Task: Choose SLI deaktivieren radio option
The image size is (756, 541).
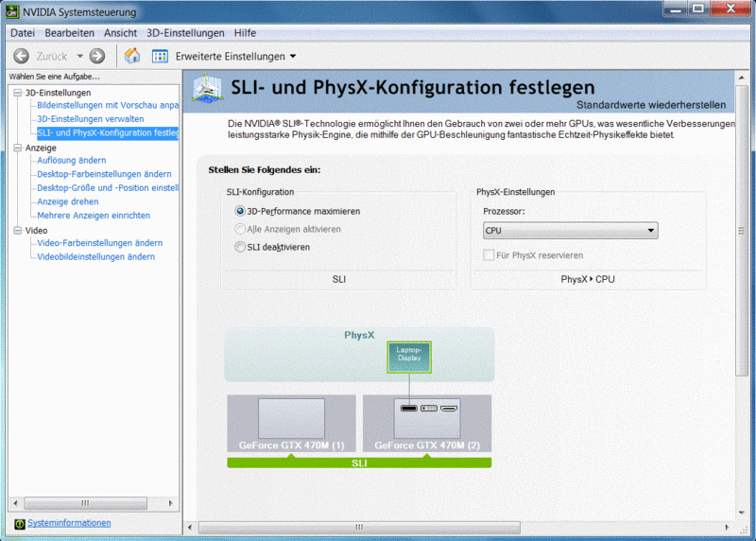Action: pos(240,247)
